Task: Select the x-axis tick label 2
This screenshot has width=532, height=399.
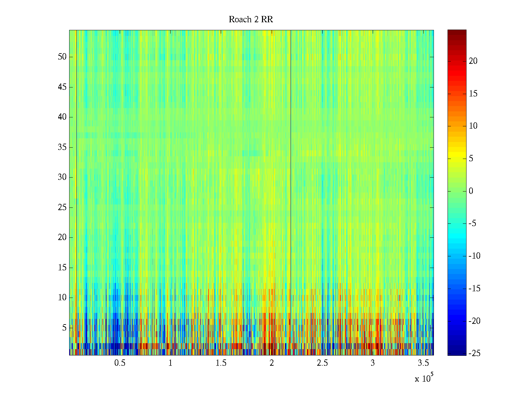Action: [272, 363]
